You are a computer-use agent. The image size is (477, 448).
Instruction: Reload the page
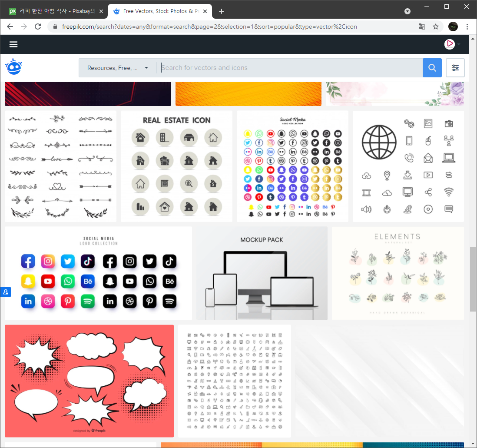click(38, 27)
